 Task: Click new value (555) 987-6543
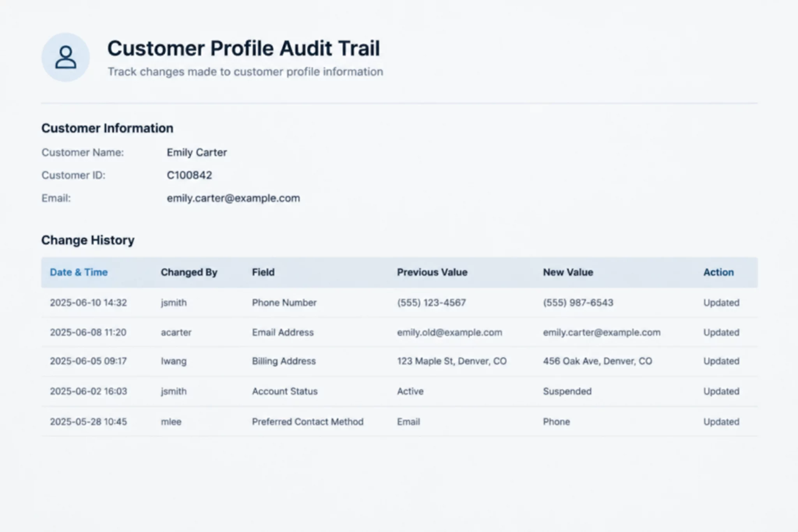(x=578, y=302)
